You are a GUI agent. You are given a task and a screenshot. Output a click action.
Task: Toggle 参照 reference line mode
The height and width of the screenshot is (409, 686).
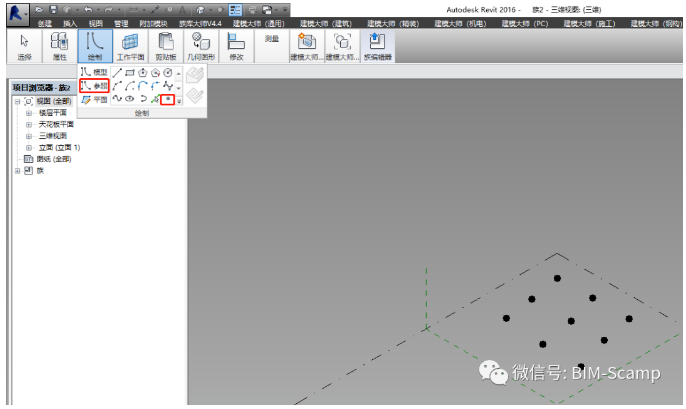(93, 86)
